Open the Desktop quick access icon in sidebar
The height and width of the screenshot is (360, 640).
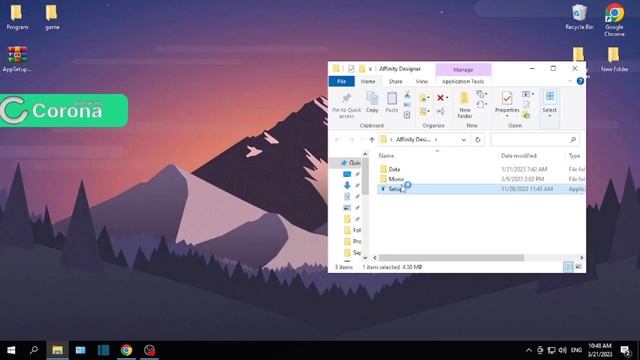[347, 174]
